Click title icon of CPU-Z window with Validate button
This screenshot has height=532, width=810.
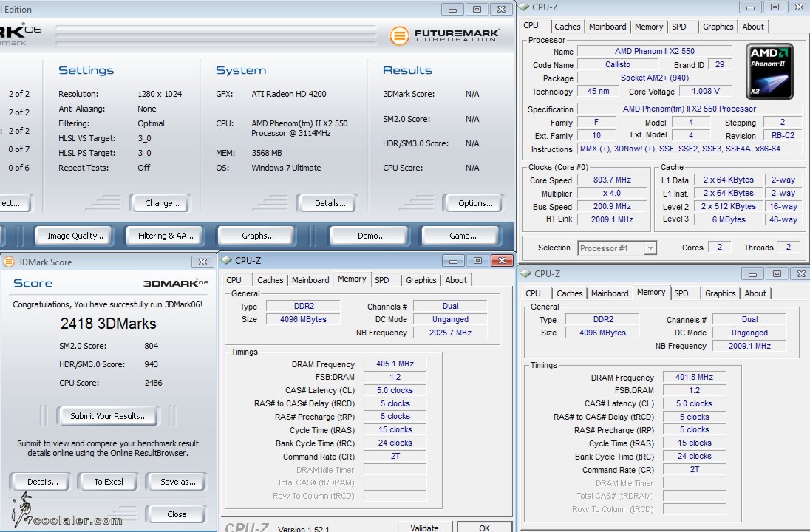(226, 260)
